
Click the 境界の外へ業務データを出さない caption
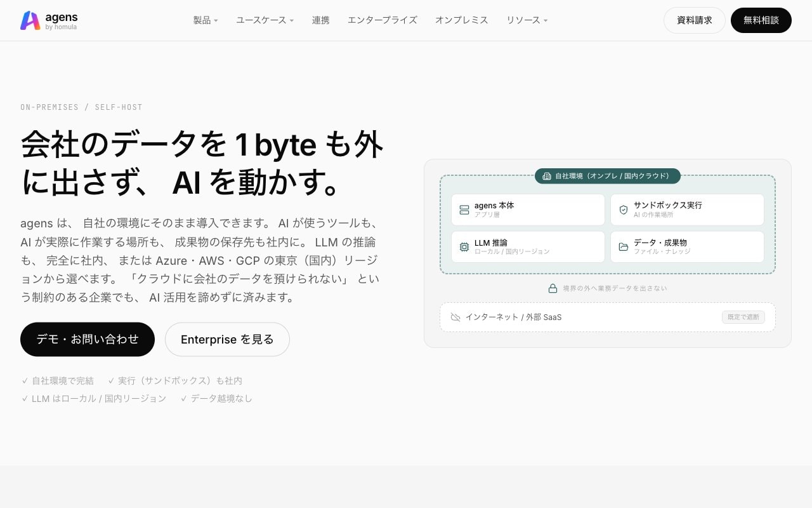(615, 288)
